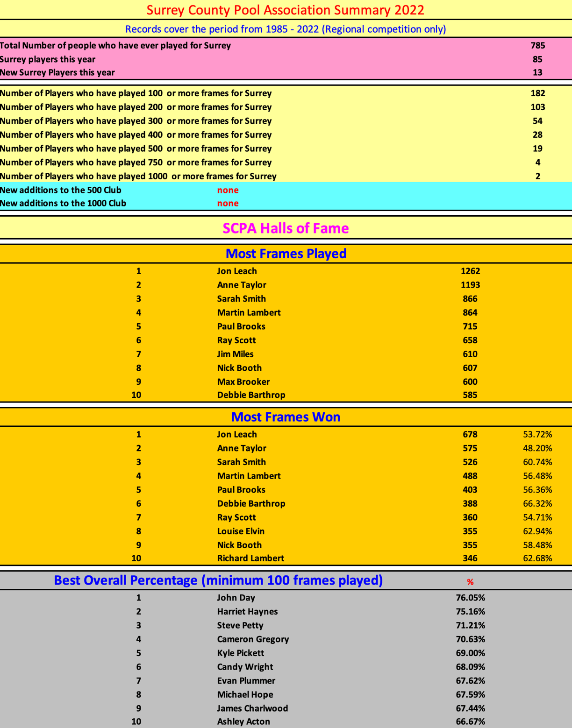
Task: Select Sarah Smith in Most Frames Played
Action: point(242,299)
